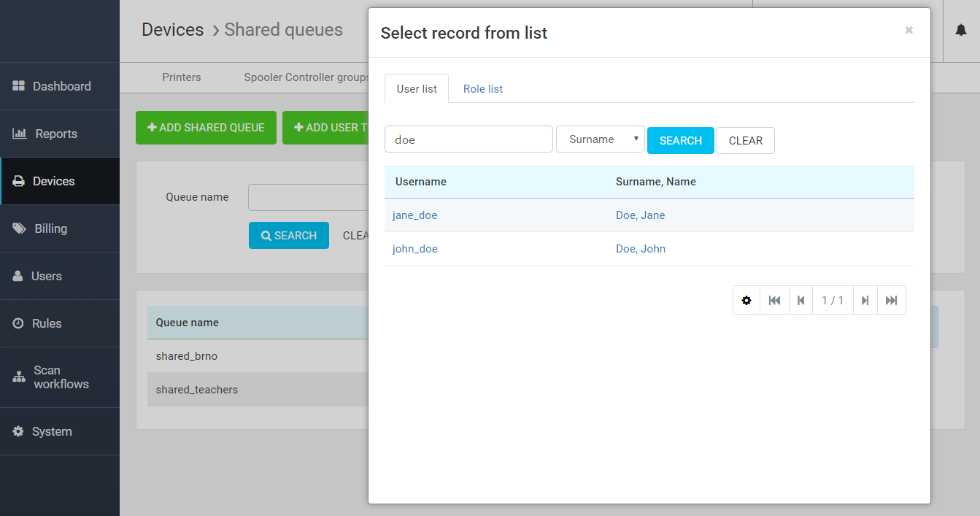The width and height of the screenshot is (980, 516).
Task: Open notifications bell icon
Action: pos(961,31)
